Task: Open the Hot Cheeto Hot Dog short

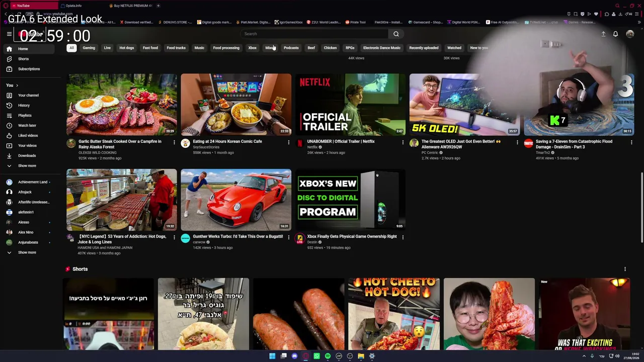Action: pos(393,314)
